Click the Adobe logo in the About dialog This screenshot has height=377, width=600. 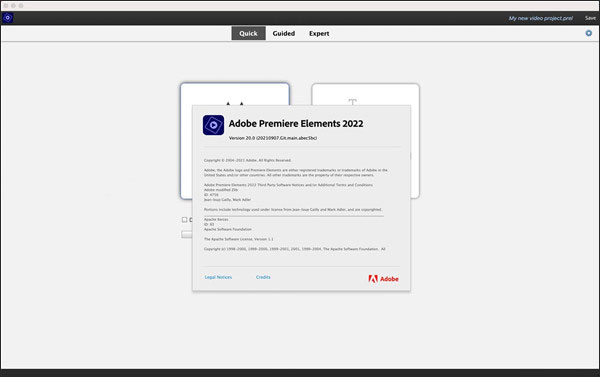[383, 279]
